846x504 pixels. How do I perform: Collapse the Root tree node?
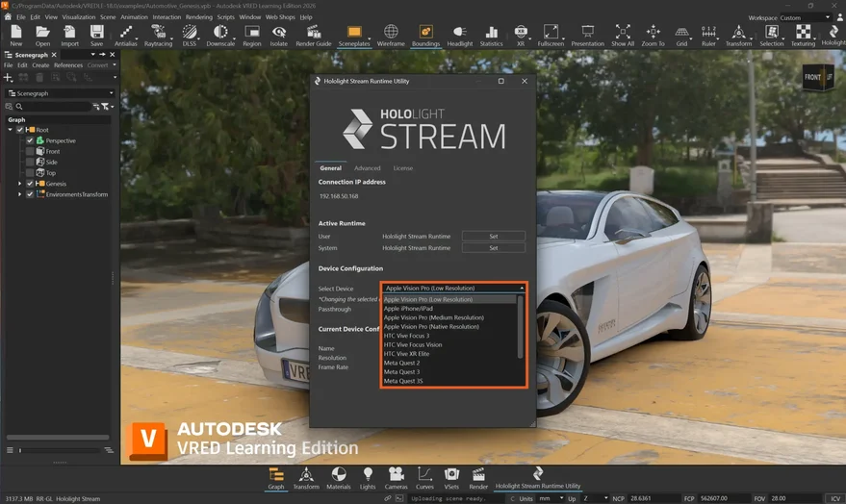click(11, 130)
